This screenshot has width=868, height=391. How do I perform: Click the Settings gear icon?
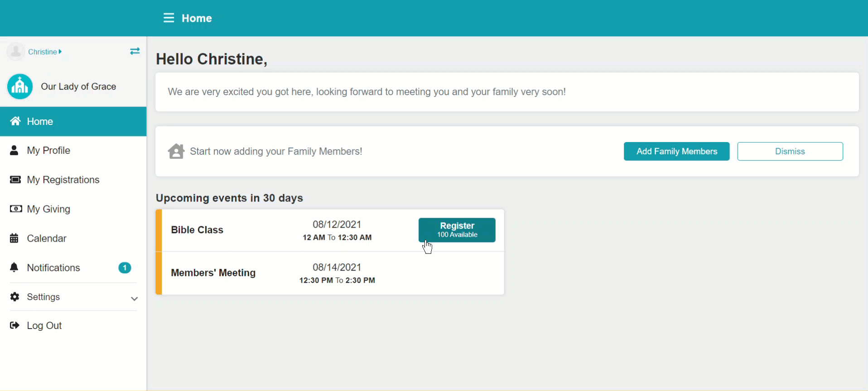pos(14,297)
